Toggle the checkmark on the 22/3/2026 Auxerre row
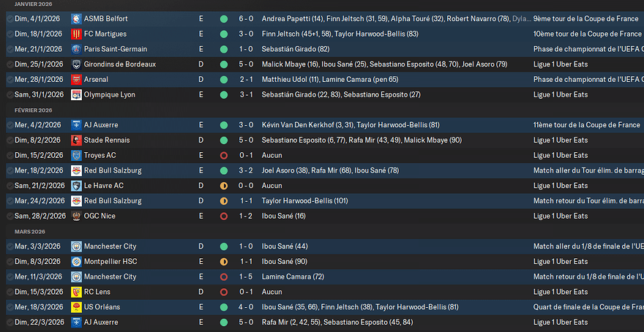Viewport: 644px width, 332px height. [x=10, y=322]
